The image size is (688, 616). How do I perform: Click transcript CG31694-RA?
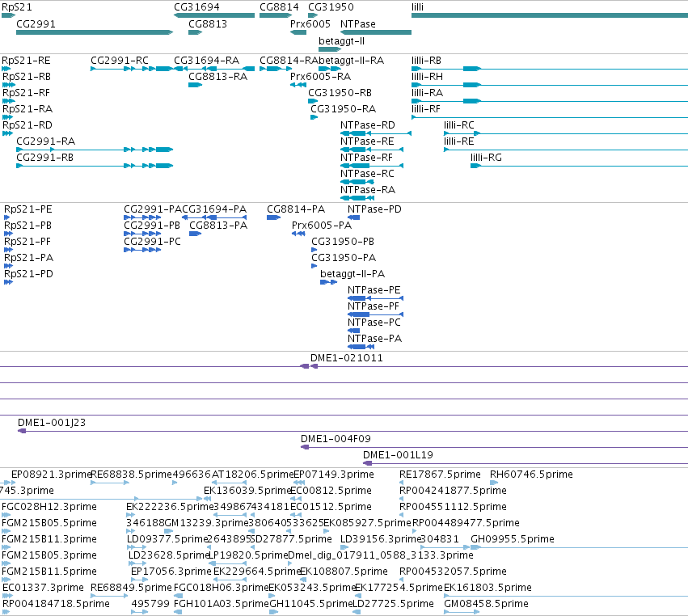pyautogui.click(x=207, y=60)
